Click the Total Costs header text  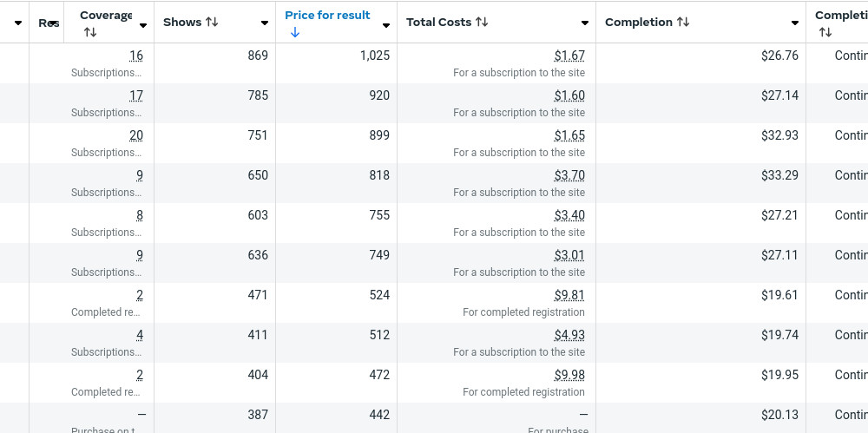click(x=438, y=22)
